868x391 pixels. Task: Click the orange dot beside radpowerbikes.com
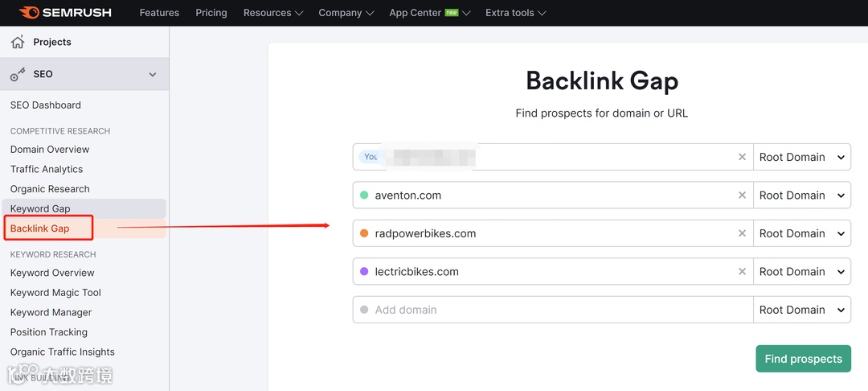coord(364,233)
